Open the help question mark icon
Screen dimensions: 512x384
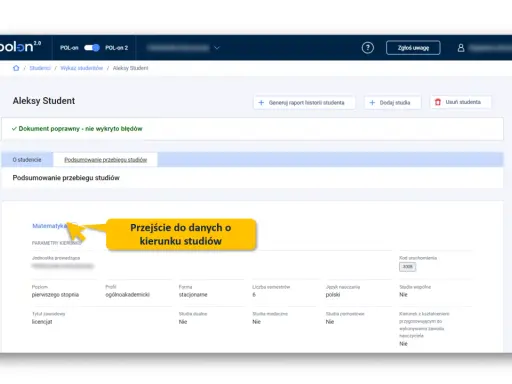[x=368, y=48]
